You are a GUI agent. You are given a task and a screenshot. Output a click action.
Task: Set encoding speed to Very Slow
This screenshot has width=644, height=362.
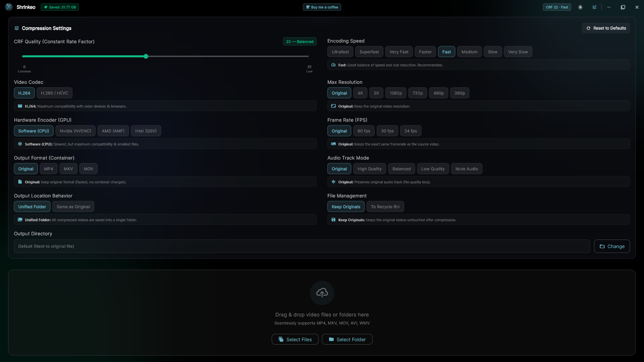[x=518, y=52]
